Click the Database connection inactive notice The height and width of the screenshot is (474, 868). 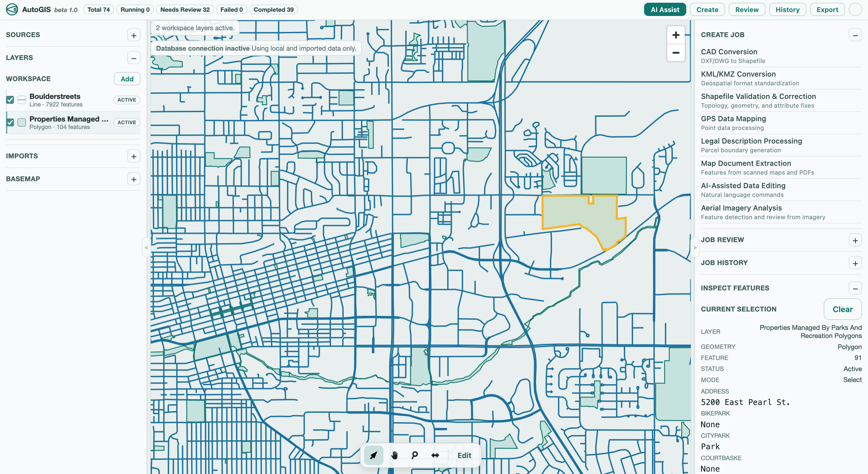[256, 49]
